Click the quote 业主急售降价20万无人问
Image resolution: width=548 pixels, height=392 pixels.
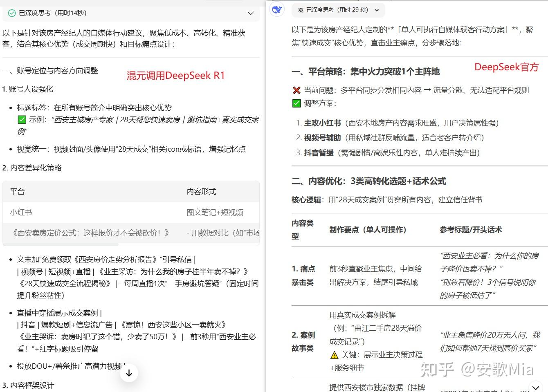[x=490, y=342]
